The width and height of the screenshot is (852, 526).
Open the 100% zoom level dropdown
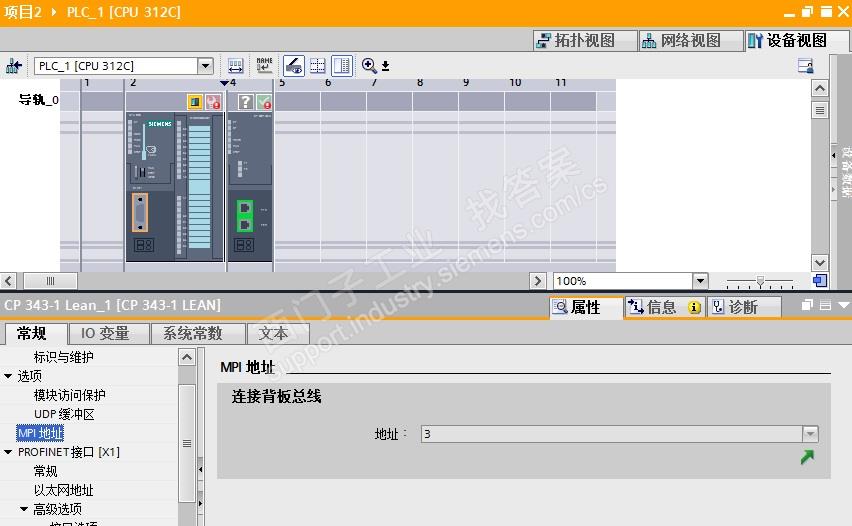coord(700,281)
